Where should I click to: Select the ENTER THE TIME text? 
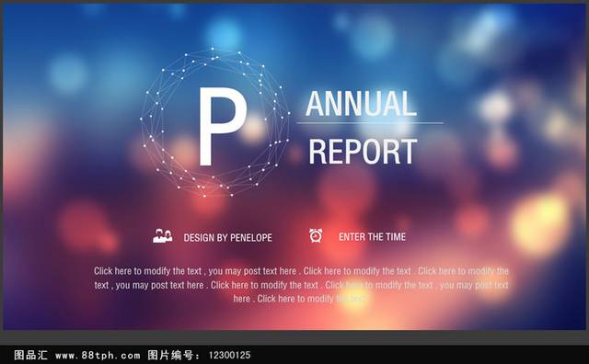coord(372,237)
